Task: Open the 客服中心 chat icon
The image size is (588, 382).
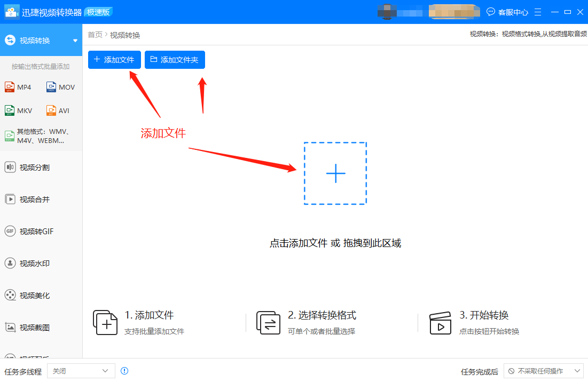Action: tap(490, 12)
